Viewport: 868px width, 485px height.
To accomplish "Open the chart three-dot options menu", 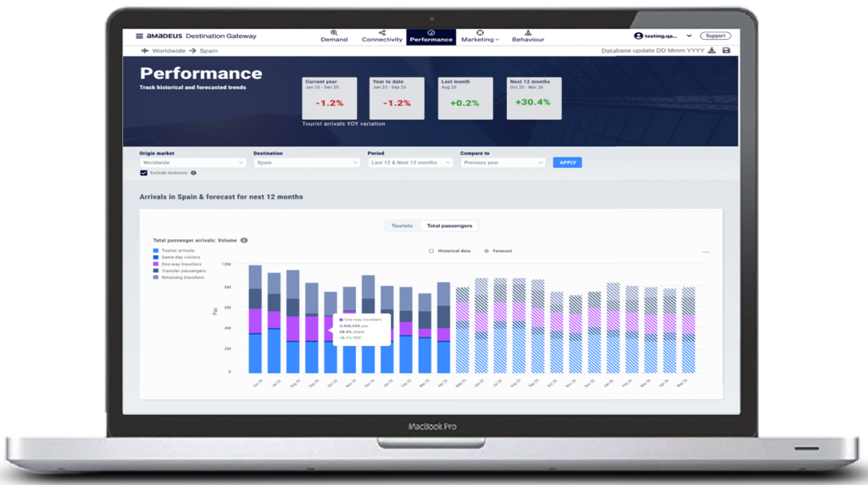I will click(x=705, y=252).
